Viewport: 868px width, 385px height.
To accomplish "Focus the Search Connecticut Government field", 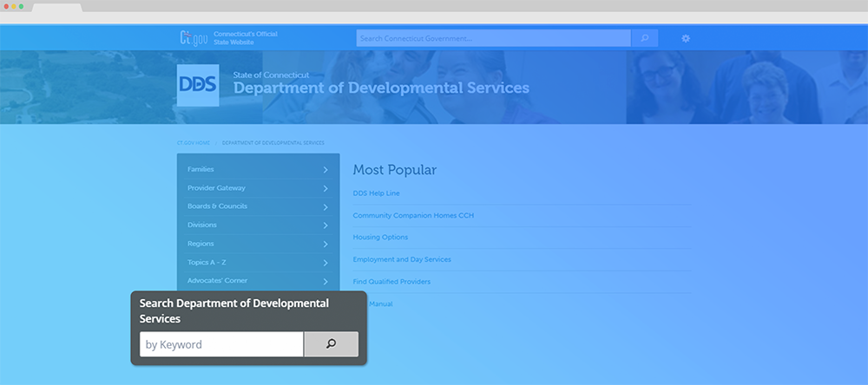I will coord(492,38).
